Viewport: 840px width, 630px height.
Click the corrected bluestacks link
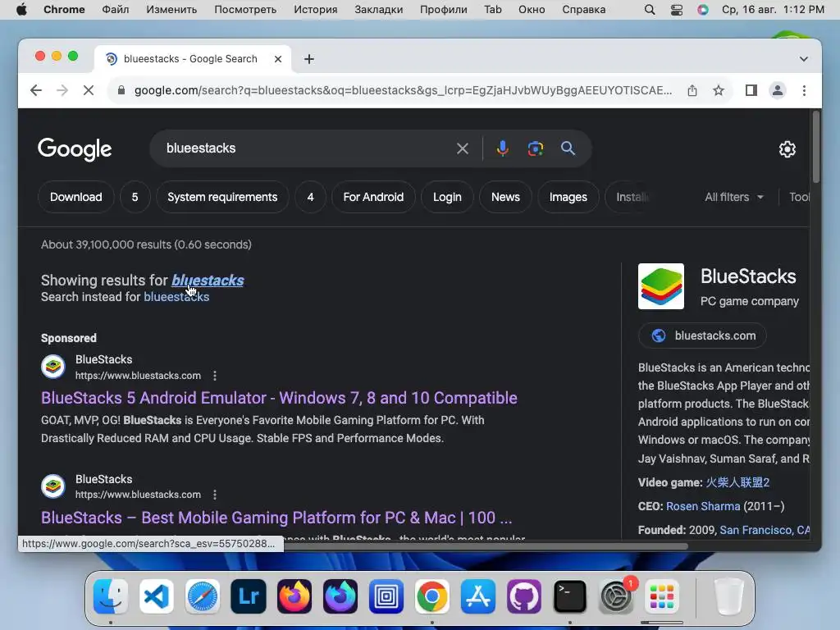point(208,281)
